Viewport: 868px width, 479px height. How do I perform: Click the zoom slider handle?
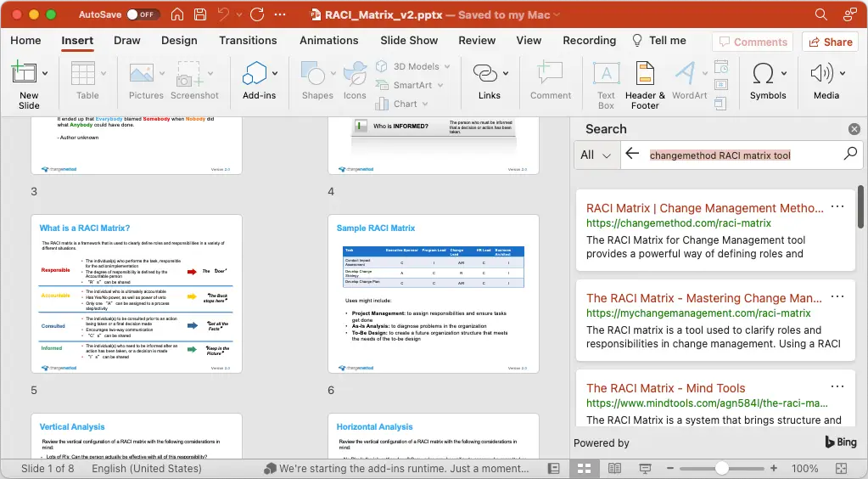(722, 469)
